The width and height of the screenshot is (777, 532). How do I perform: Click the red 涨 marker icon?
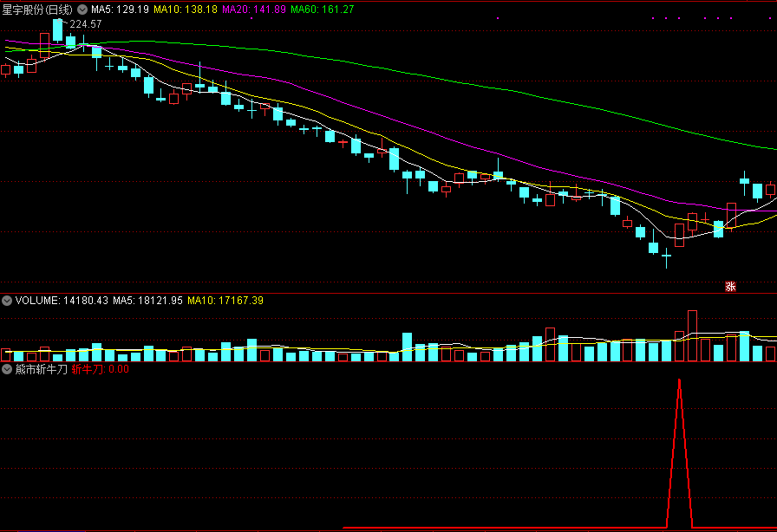tap(730, 287)
